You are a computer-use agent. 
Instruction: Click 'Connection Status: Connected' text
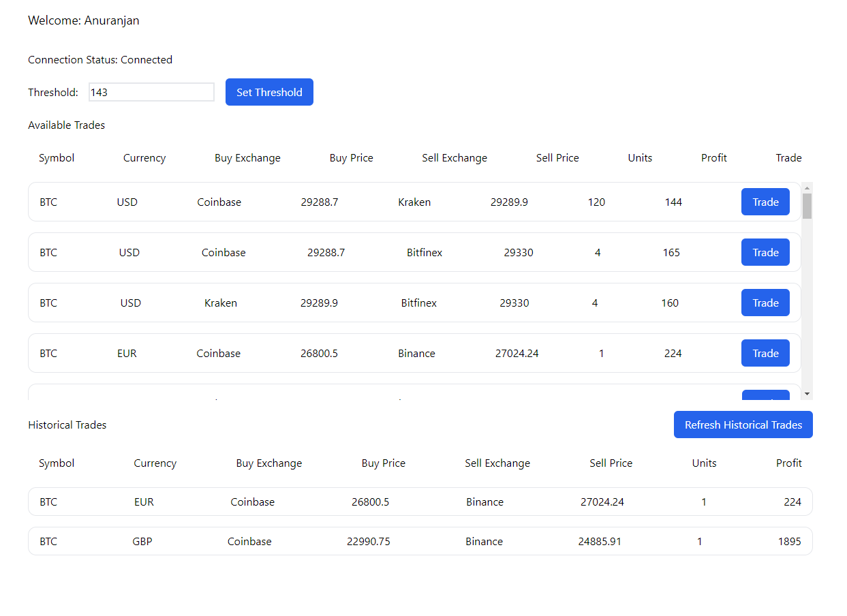click(100, 60)
